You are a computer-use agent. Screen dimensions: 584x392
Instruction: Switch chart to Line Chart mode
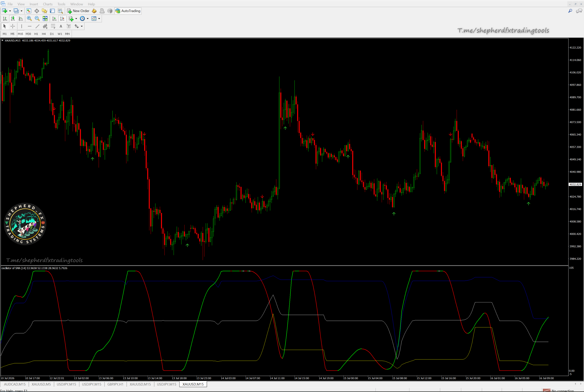click(21, 18)
